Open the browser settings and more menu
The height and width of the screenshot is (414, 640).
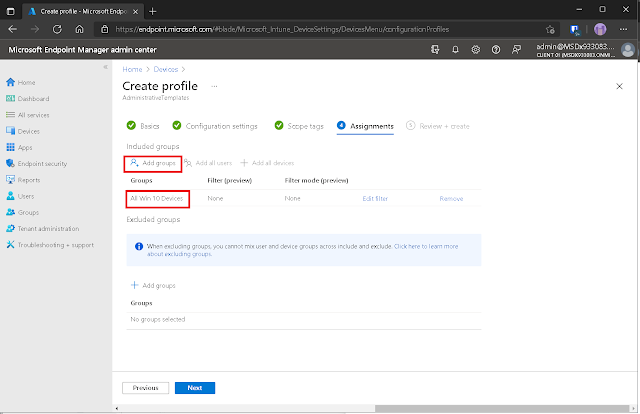click(623, 29)
